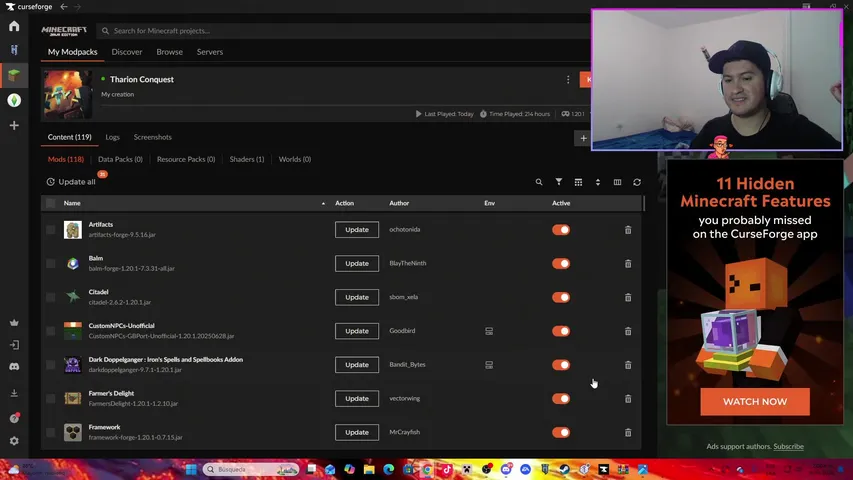This screenshot has height=480, width=853.
Task: Disable the Dark Doppelganger mod toggle
Action: 561,365
